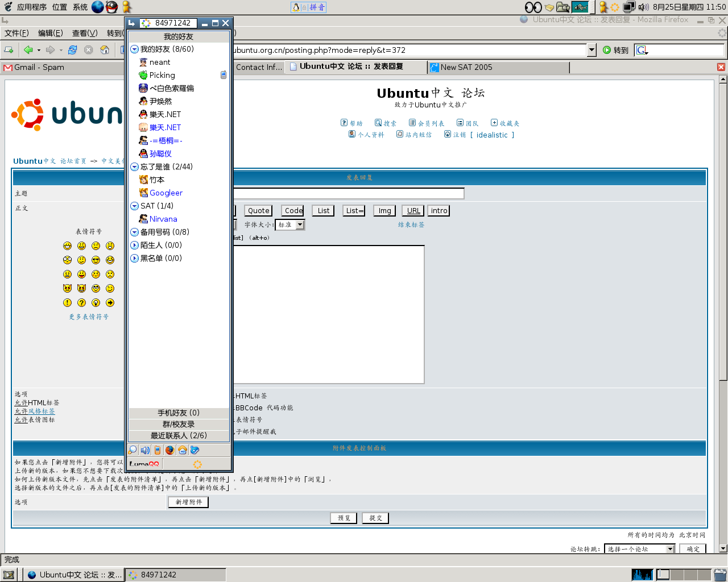This screenshot has height=582, width=728.
Task: Collapse the 忘了是谁 (2/44) group
Action: point(135,167)
